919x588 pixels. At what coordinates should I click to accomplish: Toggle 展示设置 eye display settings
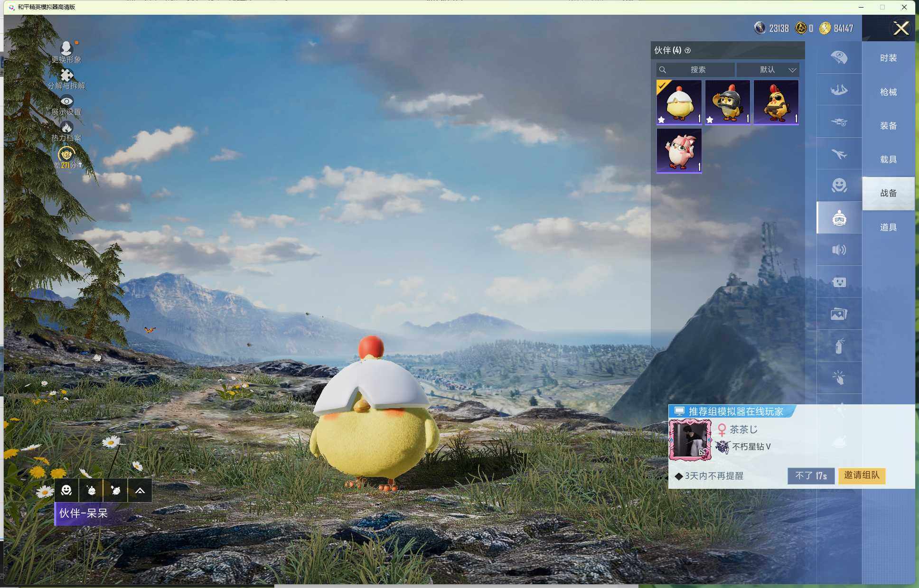[x=66, y=102]
